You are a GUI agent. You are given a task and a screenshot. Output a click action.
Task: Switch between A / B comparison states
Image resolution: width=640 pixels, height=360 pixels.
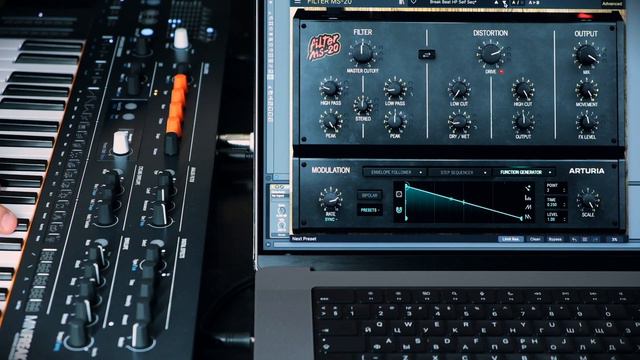coord(517,2)
